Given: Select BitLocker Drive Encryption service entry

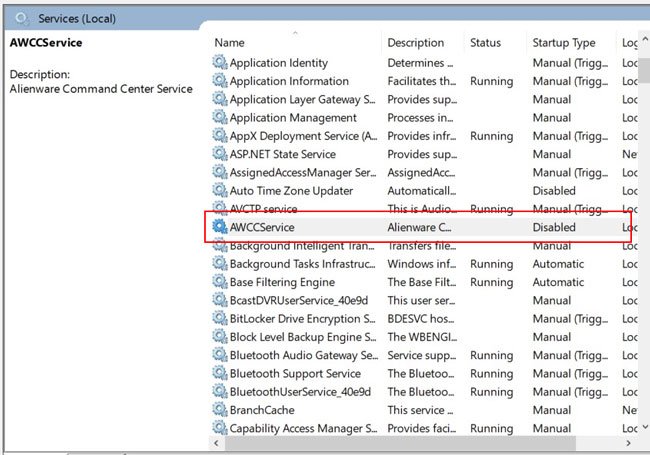Looking at the screenshot, I should (302, 319).
